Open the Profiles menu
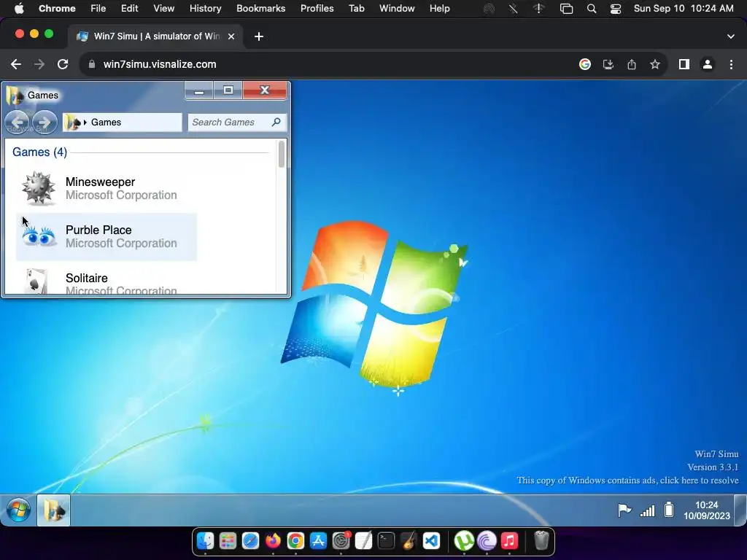This screenshot has width=747, height=560. click(x=317, y=9)
